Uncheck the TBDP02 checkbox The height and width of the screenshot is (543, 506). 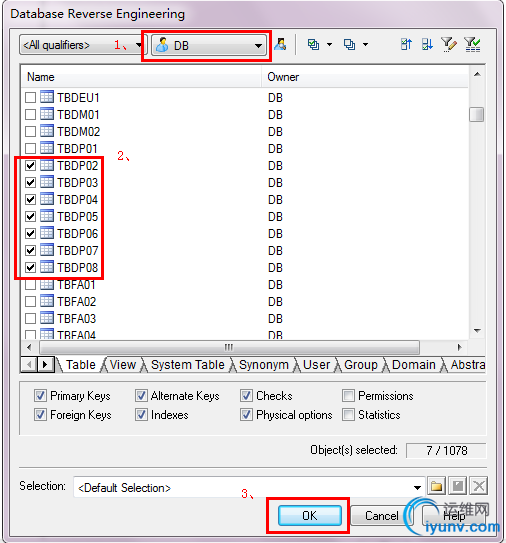pyautogui.click(x=30, y=166)
